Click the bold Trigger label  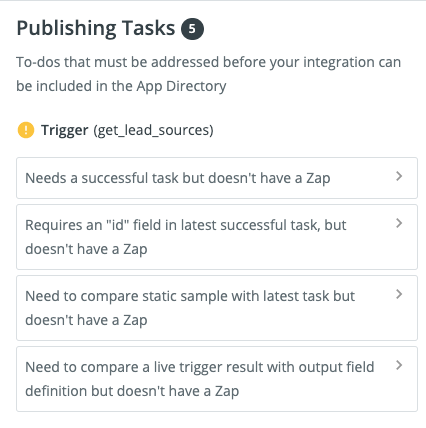[x=65, y=130]
